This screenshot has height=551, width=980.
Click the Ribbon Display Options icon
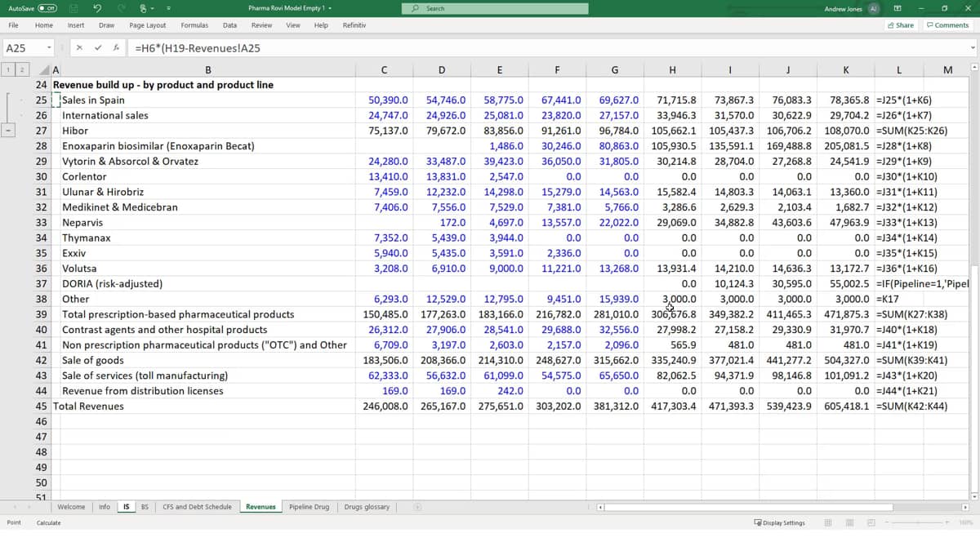[x=898, y=8]
